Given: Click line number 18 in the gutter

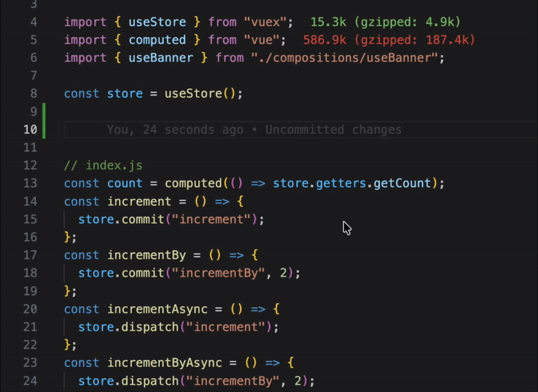Looking at the screenshot, I should [x=30, y=274].
